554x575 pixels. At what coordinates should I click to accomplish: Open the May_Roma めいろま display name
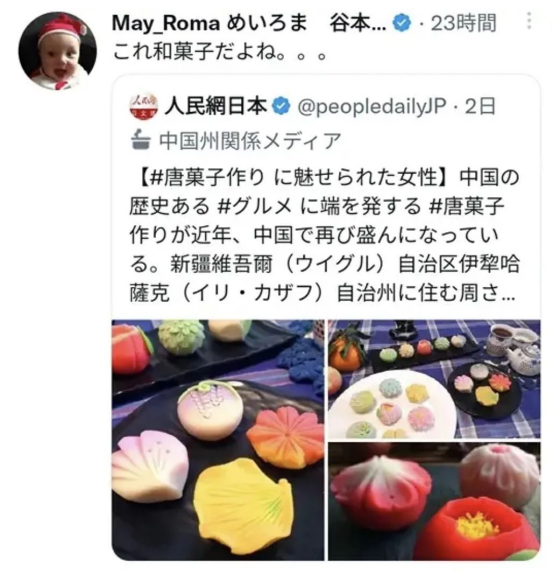click(209, 23)
